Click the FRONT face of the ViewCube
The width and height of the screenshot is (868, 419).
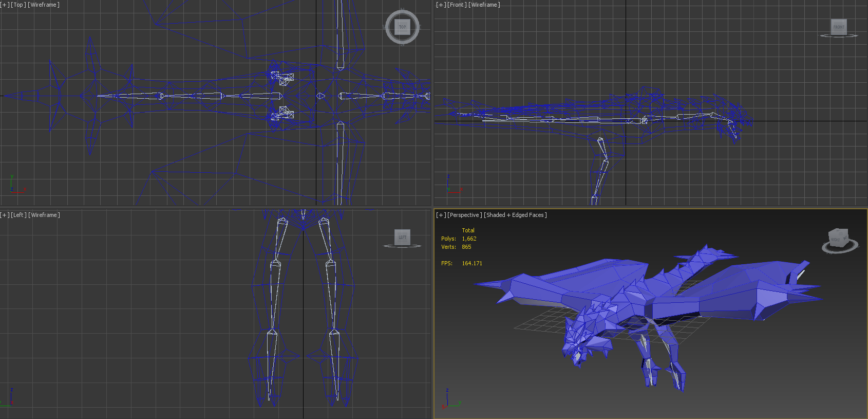click(839, 27)
